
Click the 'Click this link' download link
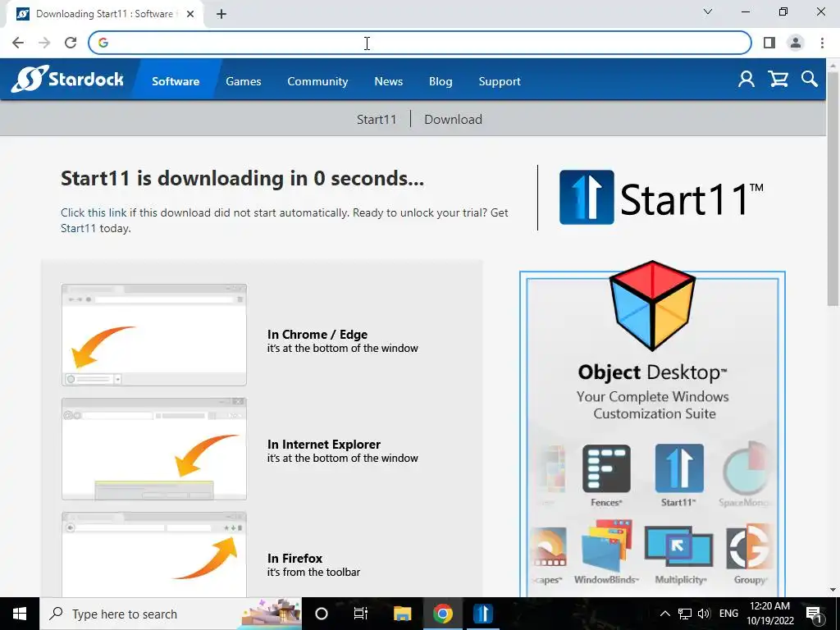pyautogui.click(x=94, y=212)
